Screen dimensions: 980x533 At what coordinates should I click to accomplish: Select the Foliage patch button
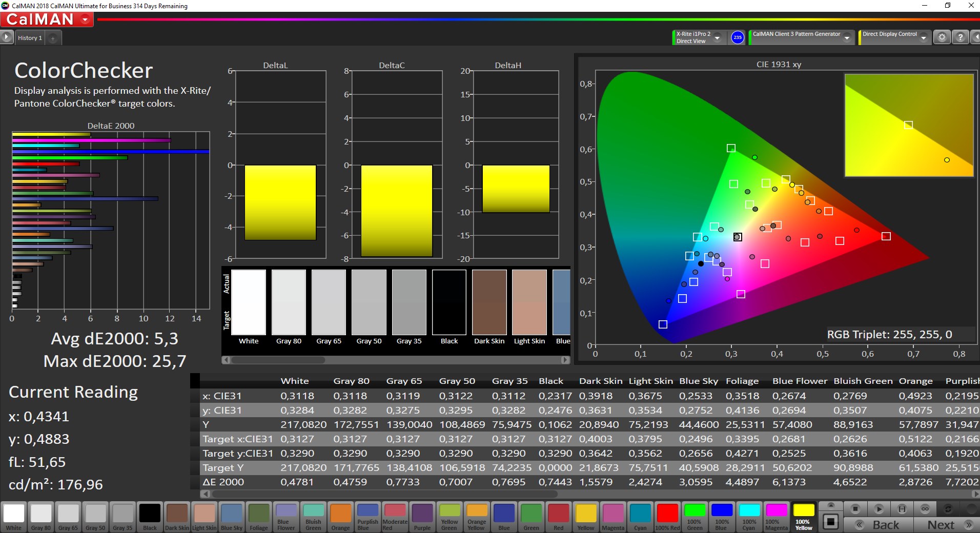(258, 517)
